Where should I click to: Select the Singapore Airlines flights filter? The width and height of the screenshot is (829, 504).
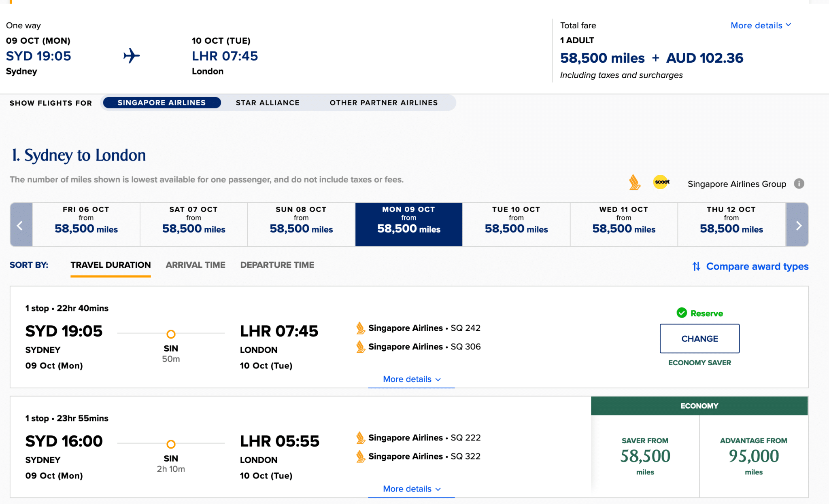[162, 103]
